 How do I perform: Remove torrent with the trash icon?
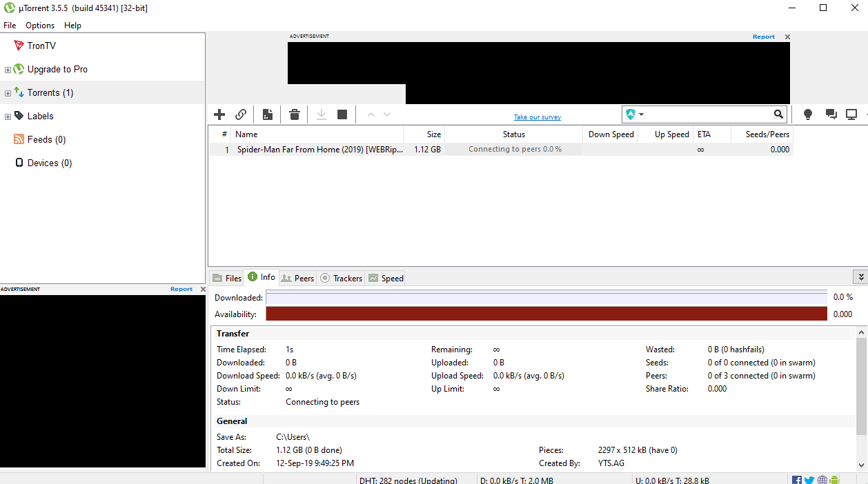[x=295, y=114]
